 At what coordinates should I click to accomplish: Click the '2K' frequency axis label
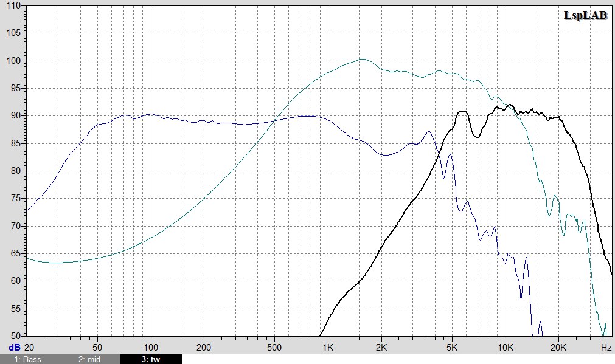coord(381,347)
